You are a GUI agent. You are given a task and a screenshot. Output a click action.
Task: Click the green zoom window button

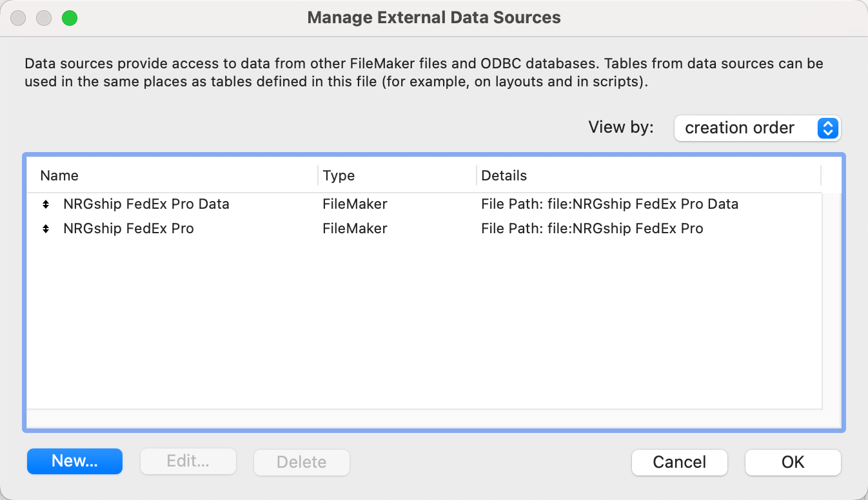(x=70, y=18)
